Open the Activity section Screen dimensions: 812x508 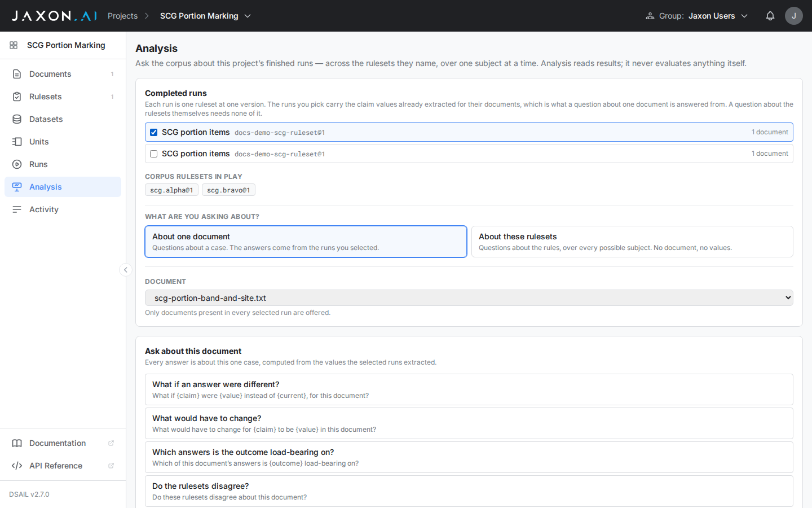(63, 209)
